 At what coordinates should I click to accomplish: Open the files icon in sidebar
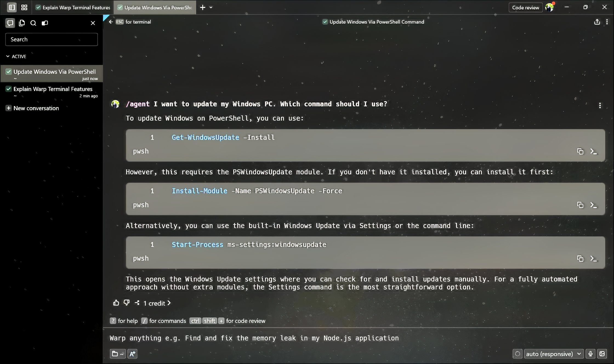pos(22,23)
